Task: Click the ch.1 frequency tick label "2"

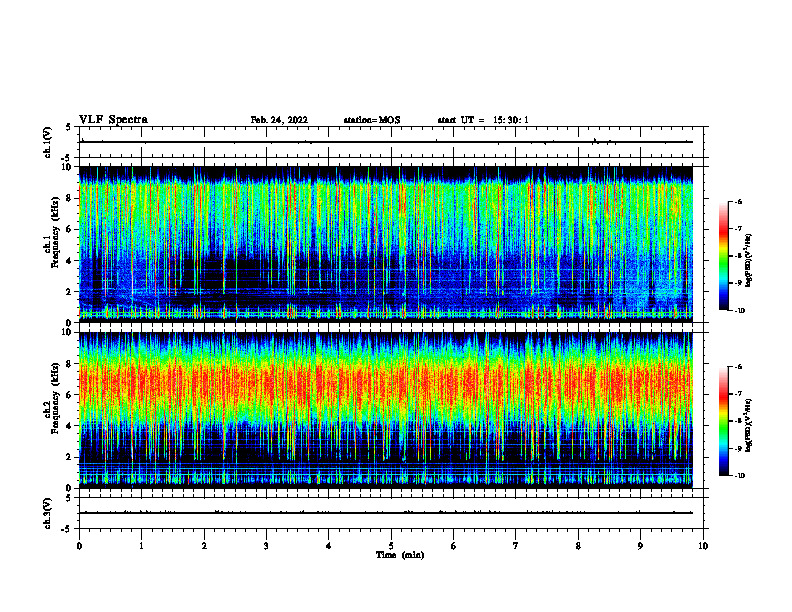Action: (x=70, y=292)
